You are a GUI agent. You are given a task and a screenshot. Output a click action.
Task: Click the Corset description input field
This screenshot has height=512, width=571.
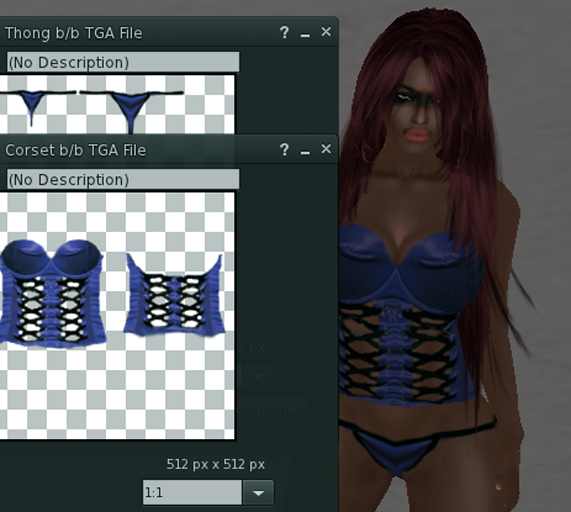pos(123,180)
